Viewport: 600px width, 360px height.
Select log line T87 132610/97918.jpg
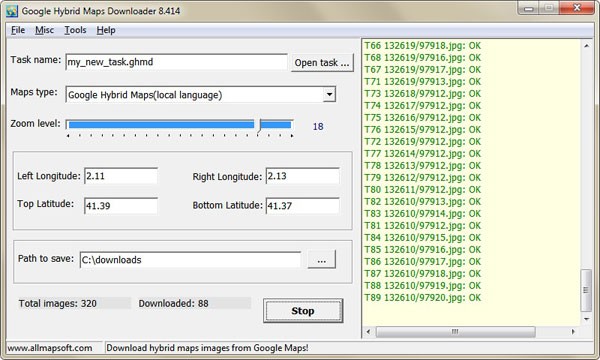(422, 274)
